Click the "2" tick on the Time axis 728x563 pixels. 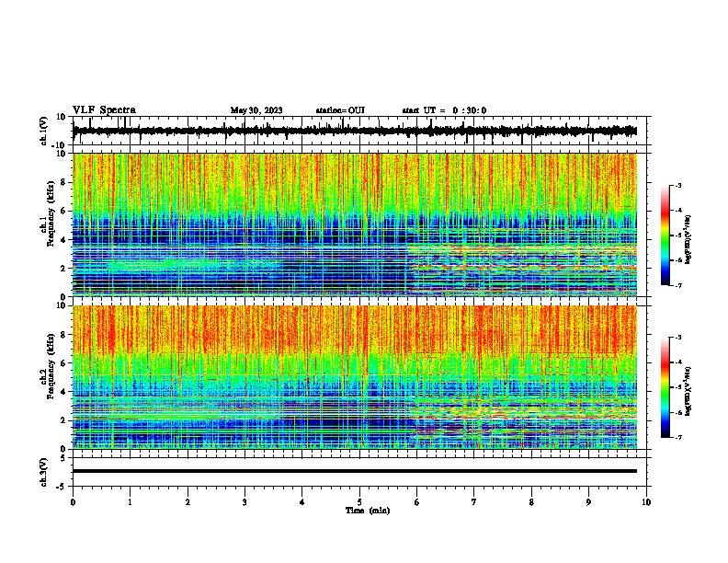(x=188, y=502)
